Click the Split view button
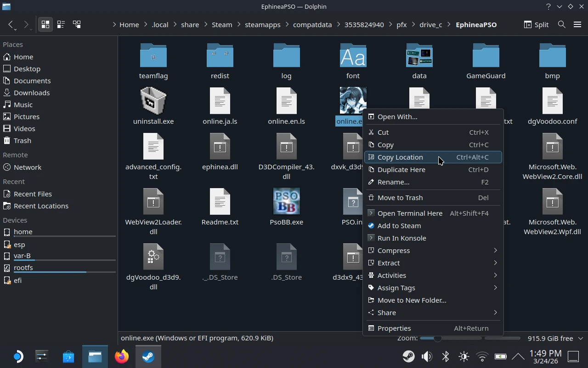The width and height of the screenshot is (588, 368). [536, 24]
